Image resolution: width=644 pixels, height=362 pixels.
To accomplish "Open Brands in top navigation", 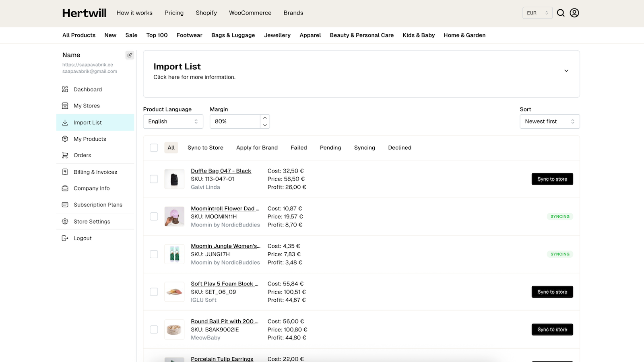I will point(293,13).
